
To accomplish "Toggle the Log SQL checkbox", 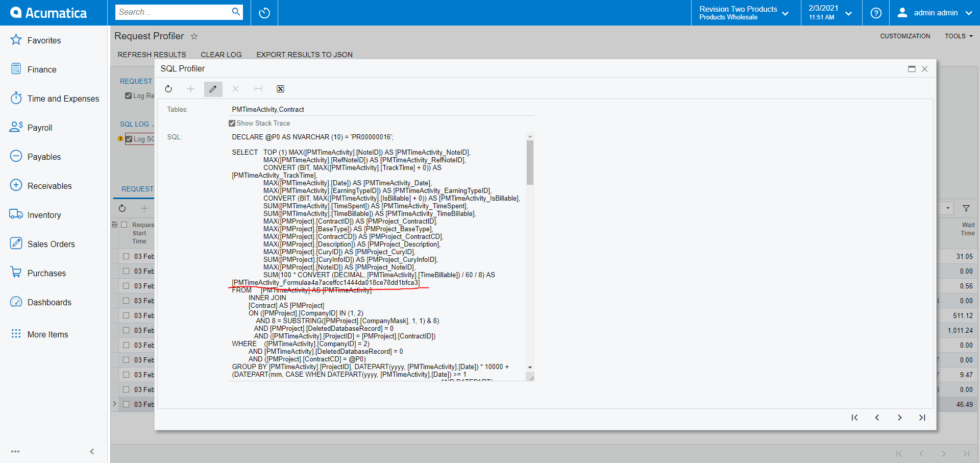I will click(x=129, y=139).
